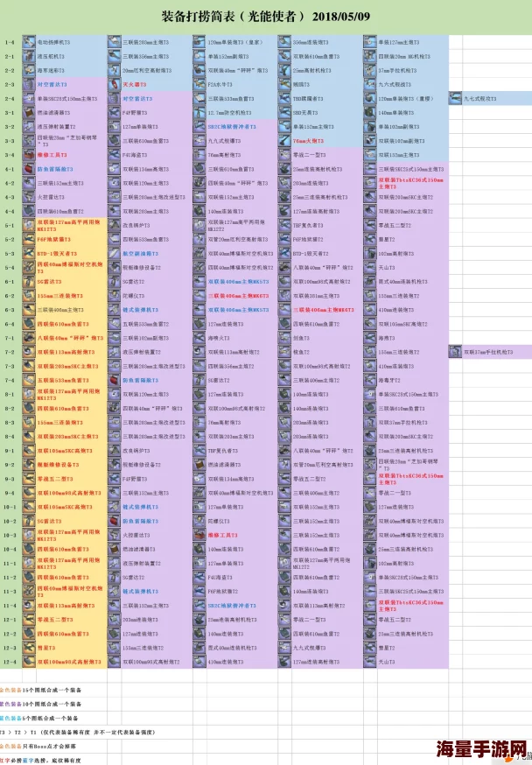This screenshot has width=532, height=765.
Task: Click the 链式装弹机T3 icon in row 6-3
Action: coord(114,310)
